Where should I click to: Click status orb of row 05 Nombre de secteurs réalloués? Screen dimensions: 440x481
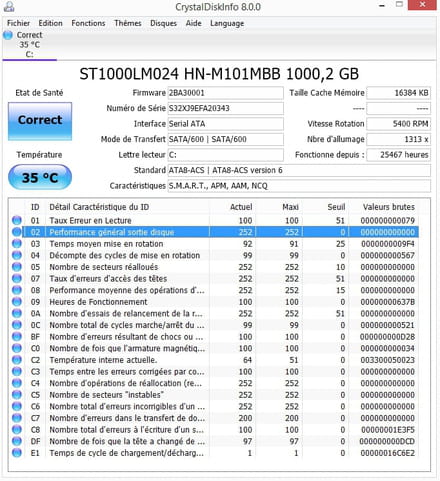[17, 267]
